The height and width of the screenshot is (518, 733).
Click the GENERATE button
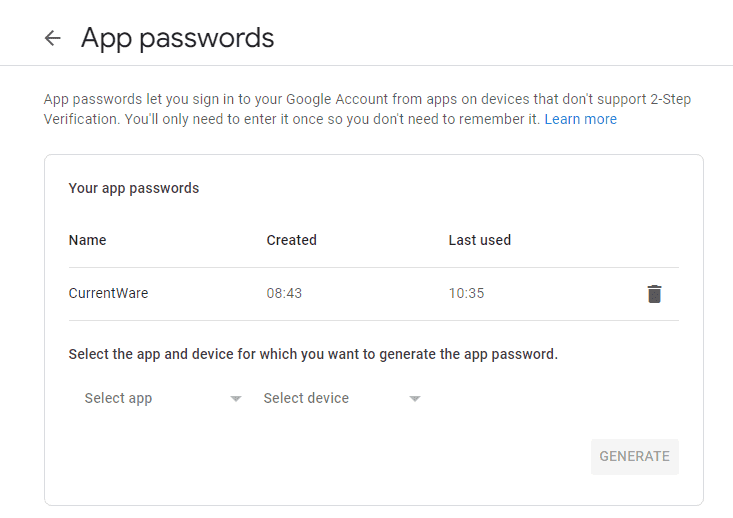[634, 456]
